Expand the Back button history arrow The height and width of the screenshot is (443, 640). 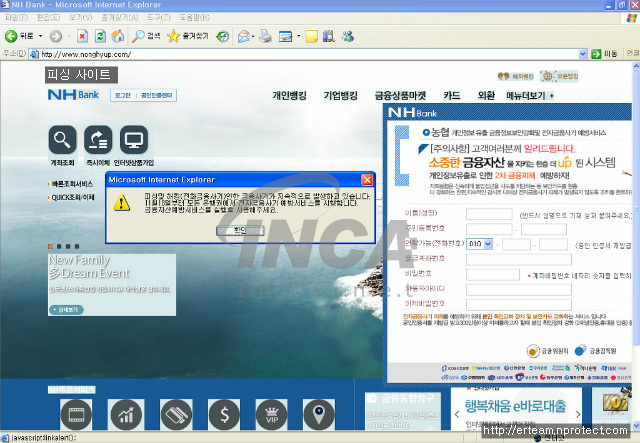(40, 36)
